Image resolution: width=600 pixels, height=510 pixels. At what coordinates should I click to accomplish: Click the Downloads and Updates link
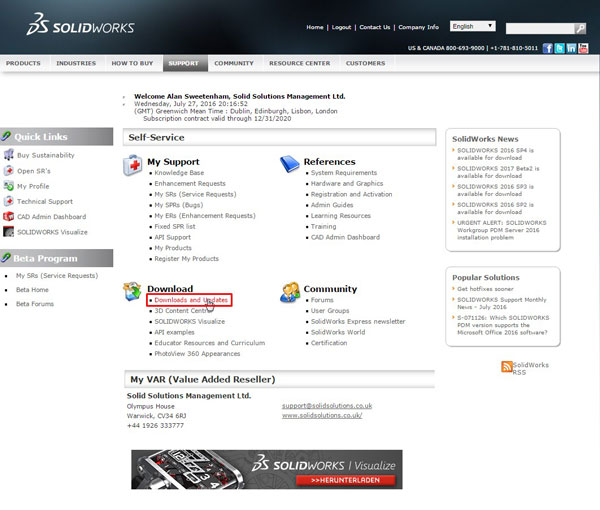click(x=192, y=300)
